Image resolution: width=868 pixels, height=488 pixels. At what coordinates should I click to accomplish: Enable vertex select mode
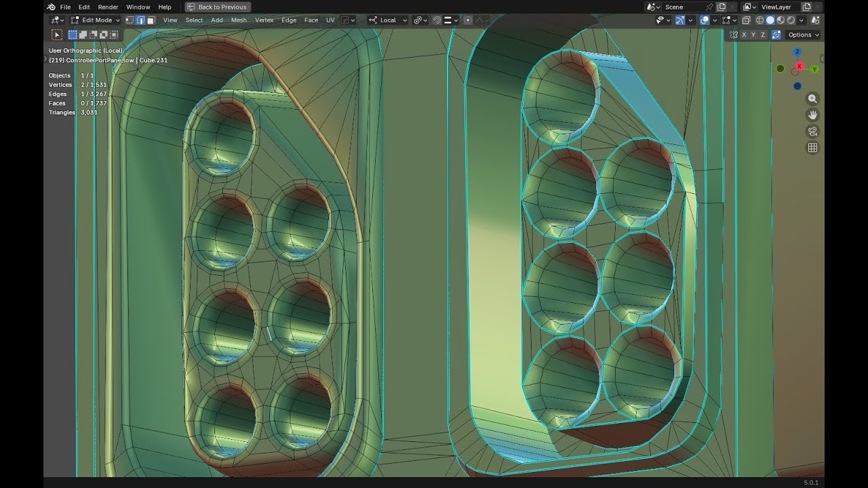click(x=130, y=20)
